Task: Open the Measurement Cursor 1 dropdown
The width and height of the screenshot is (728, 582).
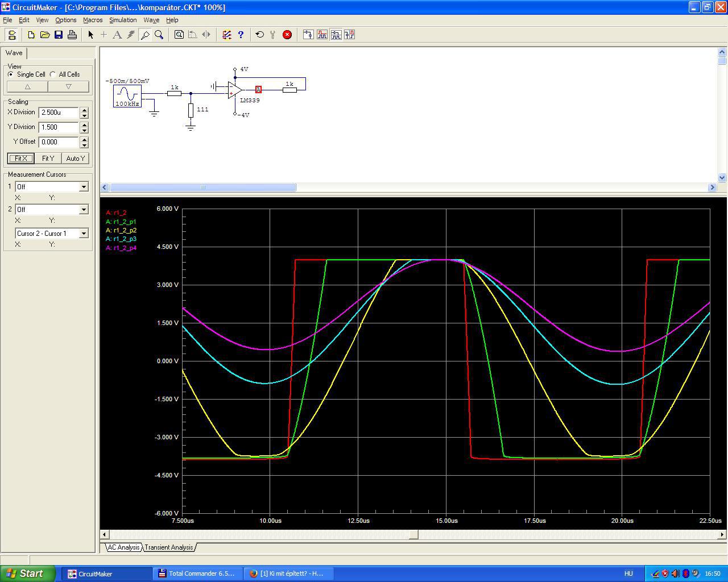Action: [x=84, y=187]
